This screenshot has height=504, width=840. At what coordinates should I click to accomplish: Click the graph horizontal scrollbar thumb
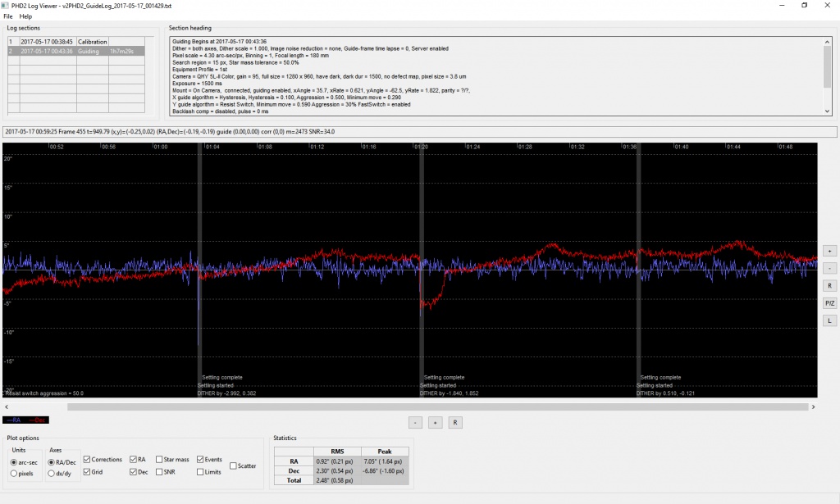pyautogui.click(x=438, y=407)
